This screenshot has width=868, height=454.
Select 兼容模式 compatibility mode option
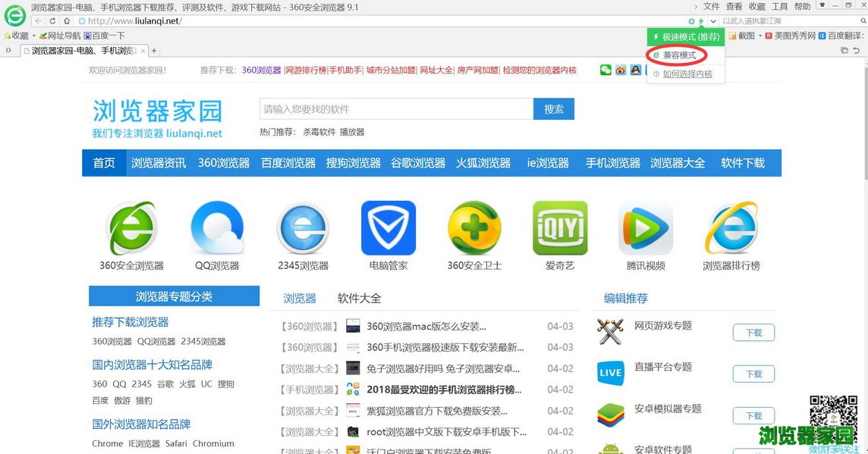click(x=679, y=55)
